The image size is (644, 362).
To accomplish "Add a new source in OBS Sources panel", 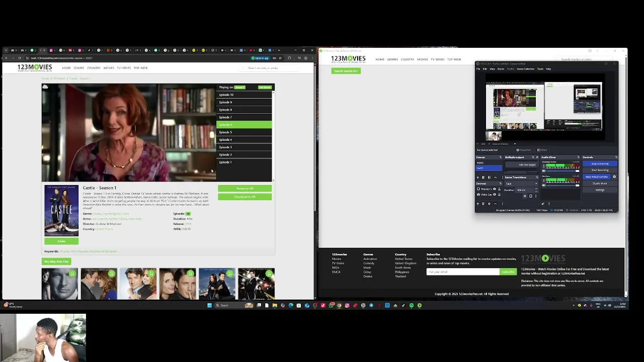I will click(x=478, y=204).
